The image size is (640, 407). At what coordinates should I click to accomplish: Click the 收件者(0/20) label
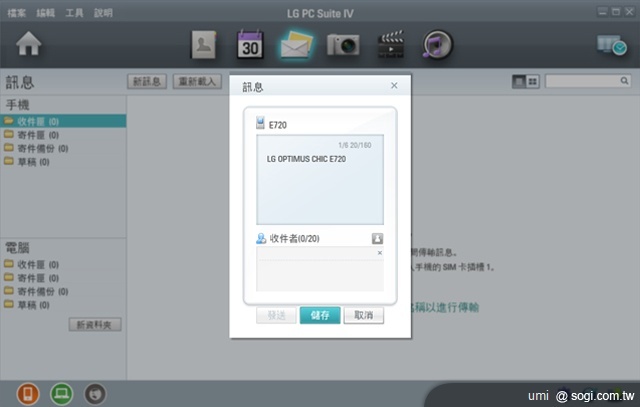294,238
